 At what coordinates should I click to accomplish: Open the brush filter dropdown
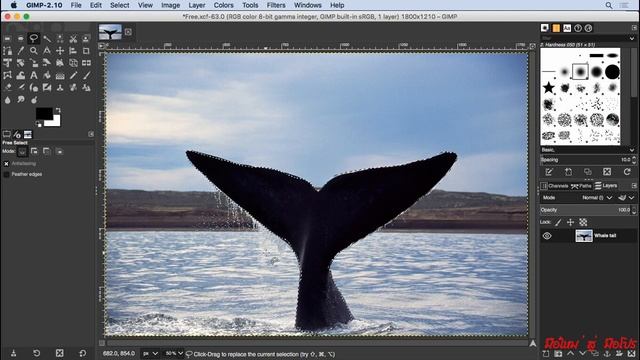[632, 38]
